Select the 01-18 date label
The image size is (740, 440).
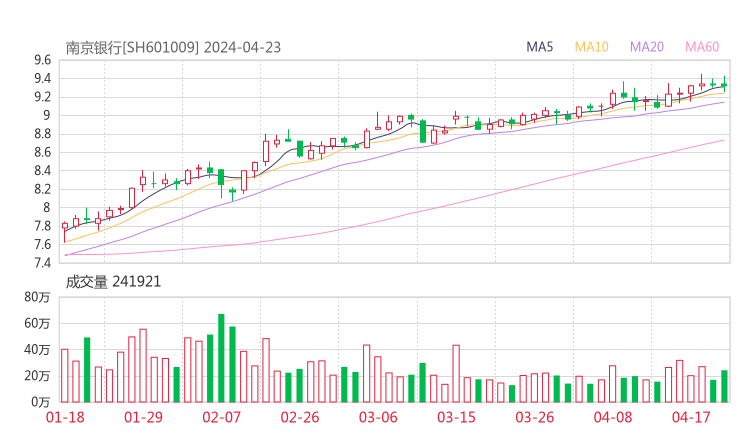(65, 417)
